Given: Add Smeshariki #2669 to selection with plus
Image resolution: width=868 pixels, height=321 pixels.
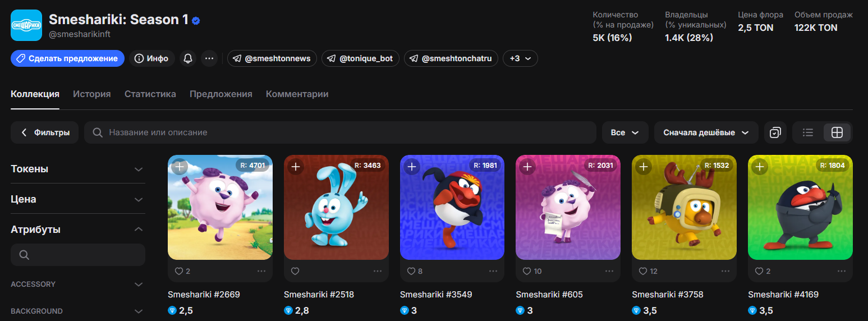Looking at the screenshot, I should [179, 167].
